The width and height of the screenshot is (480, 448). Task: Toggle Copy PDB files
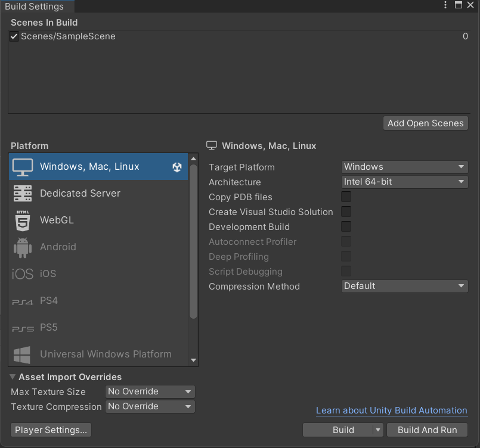pos(346,197)
